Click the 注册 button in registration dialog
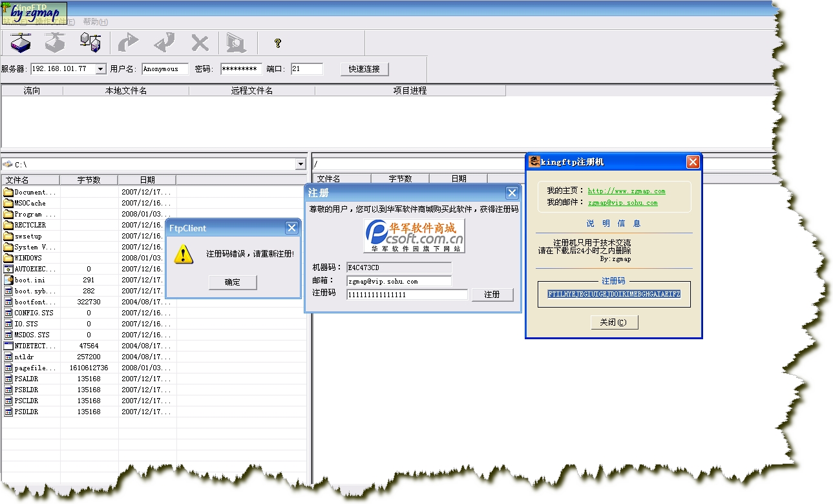Image resolution: width=833 pixels, height=504 pixels. pyautogui.click(x=492, y=295)
